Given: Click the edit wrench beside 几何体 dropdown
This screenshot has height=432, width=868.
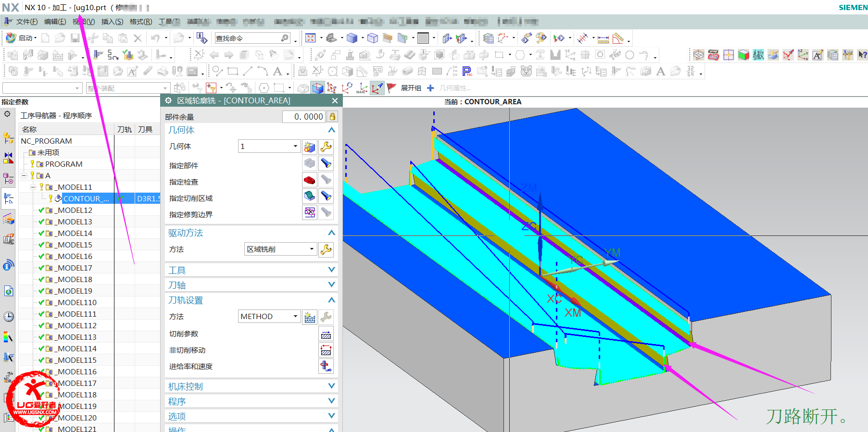Looking at the screenshot, I should coord(326,147).
